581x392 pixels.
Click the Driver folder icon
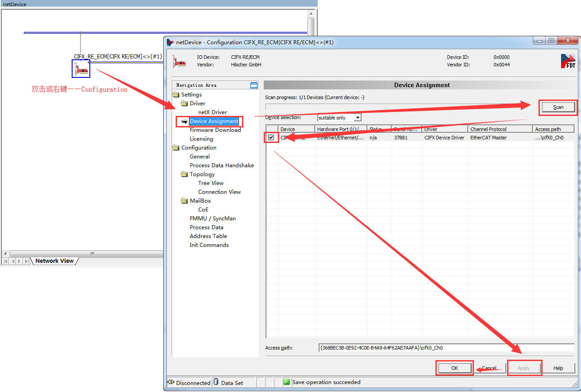[185, 103]
